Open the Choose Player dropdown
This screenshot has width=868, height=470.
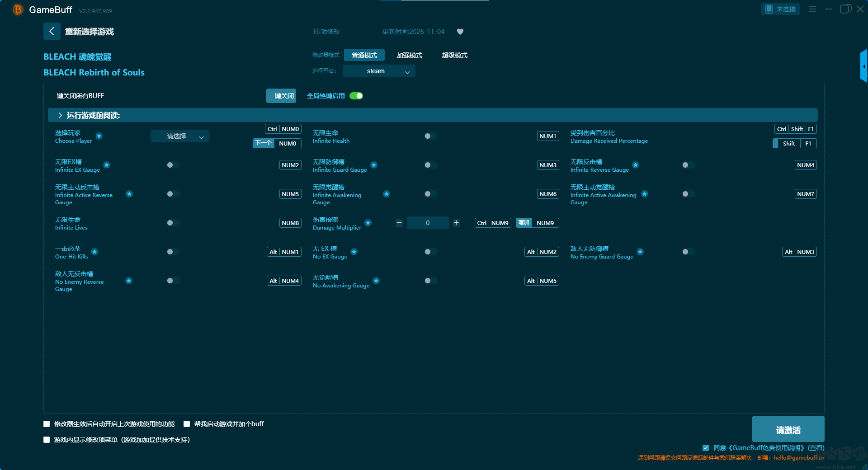point(179,136)
